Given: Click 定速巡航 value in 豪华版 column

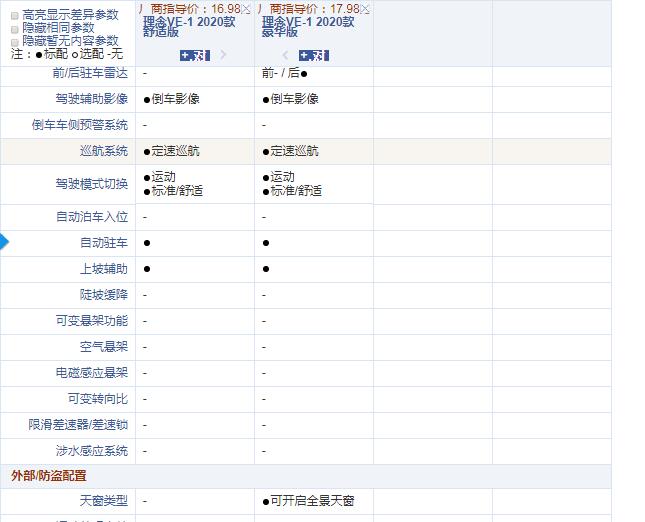Looking at the screenshot, I should point(290,151).
